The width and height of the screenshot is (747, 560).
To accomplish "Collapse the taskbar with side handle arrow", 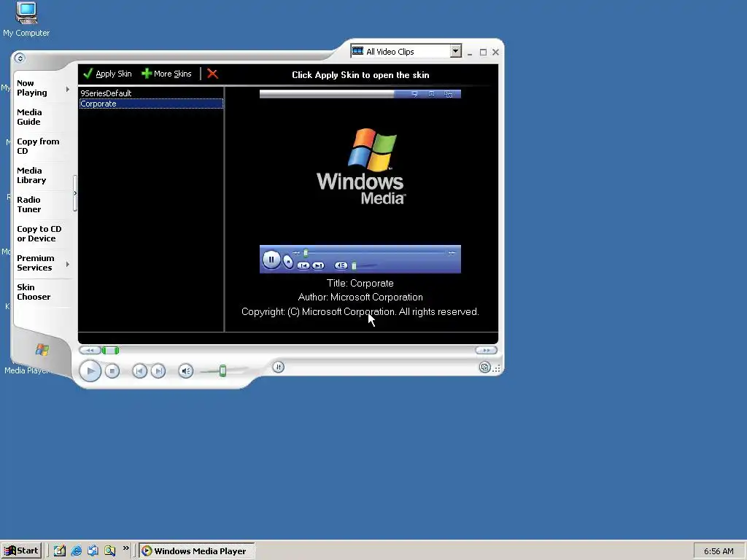I will pos(75,193).
